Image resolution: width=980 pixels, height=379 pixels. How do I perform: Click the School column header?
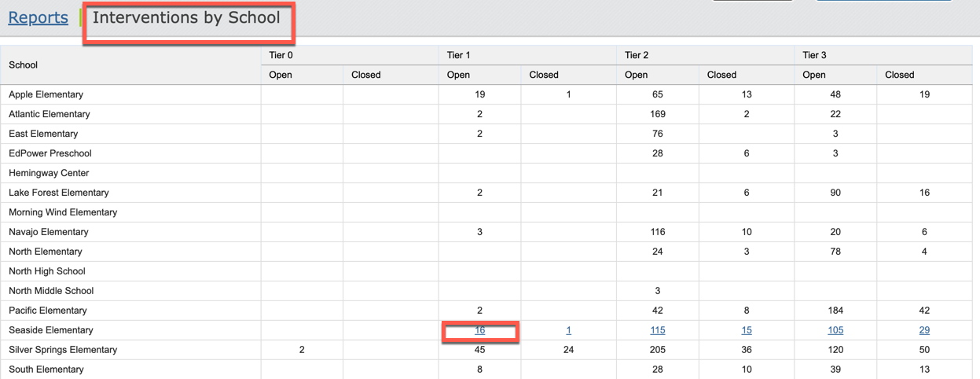[x=24, y=65]
